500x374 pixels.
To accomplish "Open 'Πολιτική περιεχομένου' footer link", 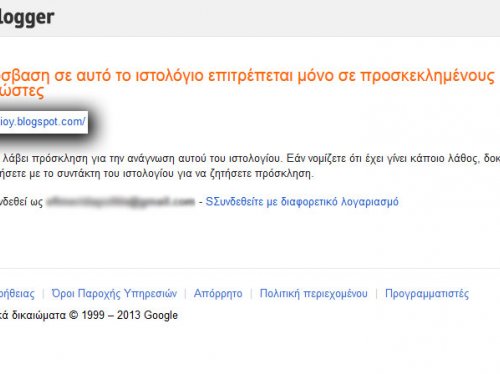I will point(314,294).
